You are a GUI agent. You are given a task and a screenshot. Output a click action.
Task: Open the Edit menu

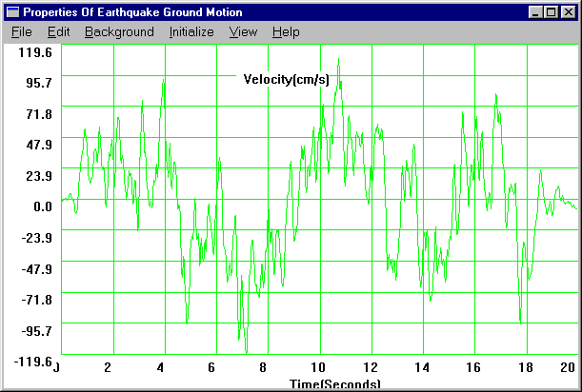58,31
